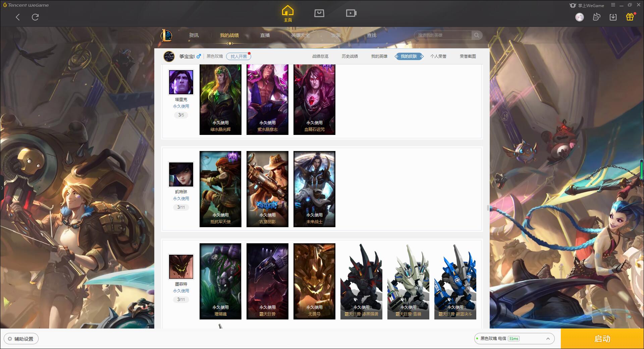Select the 我的皮肤 sub-tab
Screen dimensions: 644x349
(409, 56)
